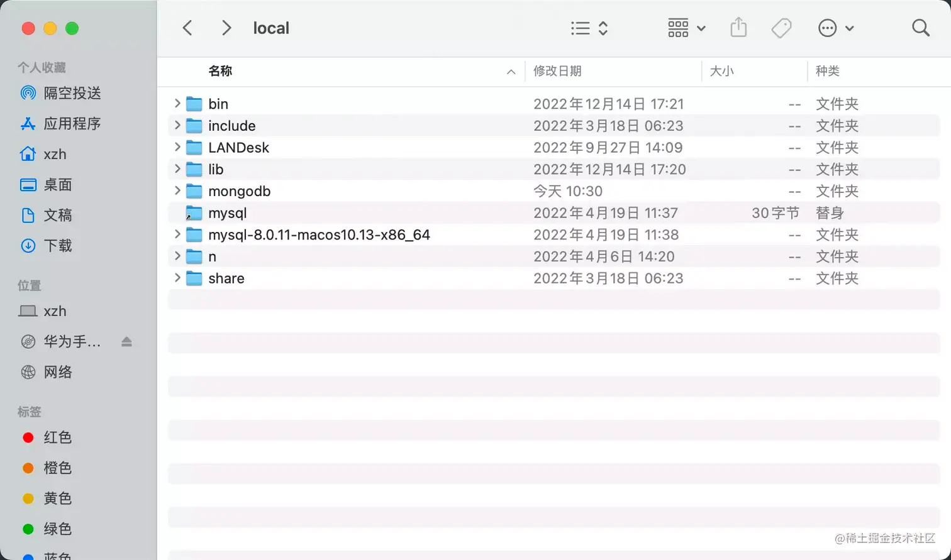Click the "LANDesk" file name
The width and height of the screenshot is (951, 560).
239,148
